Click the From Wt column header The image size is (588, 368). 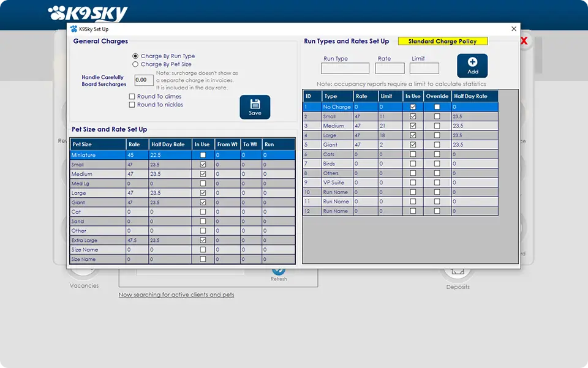pyautogui.click(x=227, y=145)
